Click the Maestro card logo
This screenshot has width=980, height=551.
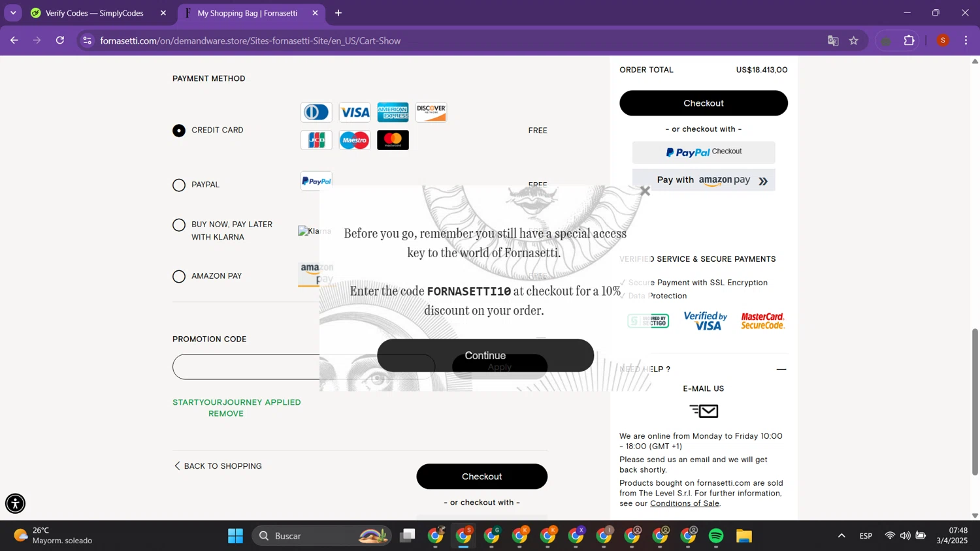(x=355, y=140)
